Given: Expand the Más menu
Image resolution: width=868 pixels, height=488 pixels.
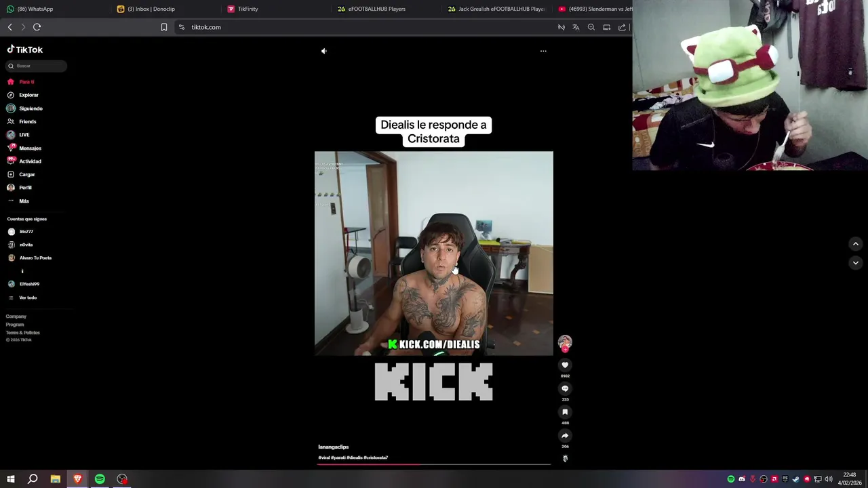Looking at the screenshot, I should (18, 201).
